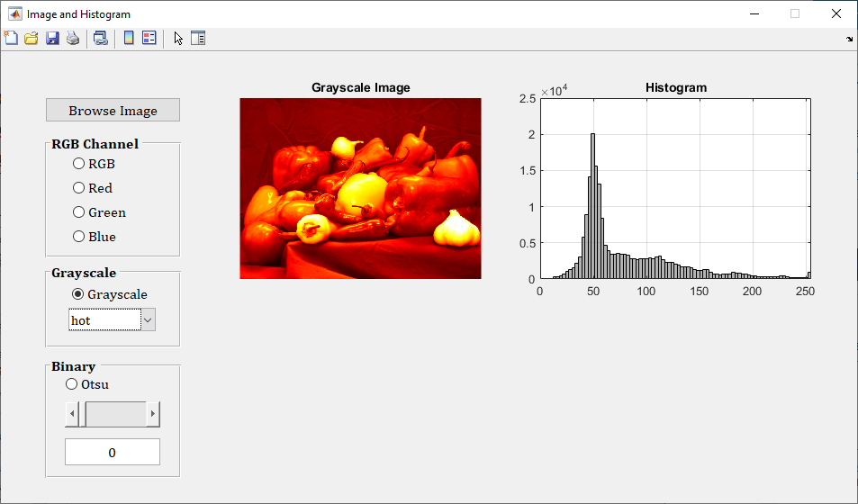This screenshot has height=504, width=858.
Task: Insert a colorbar from the toolbar
Action: [x=129, y=38]
